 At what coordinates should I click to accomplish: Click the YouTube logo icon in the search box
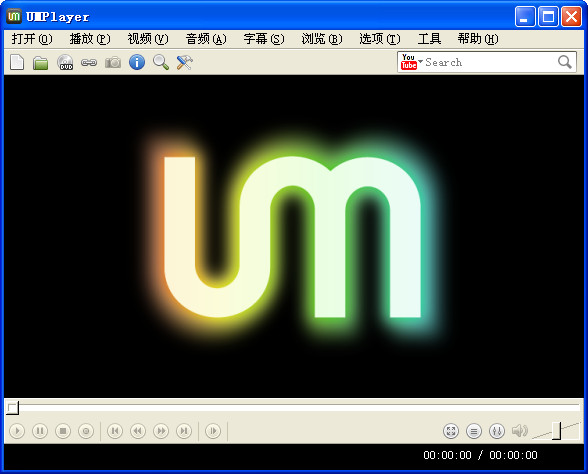(408, 62)
